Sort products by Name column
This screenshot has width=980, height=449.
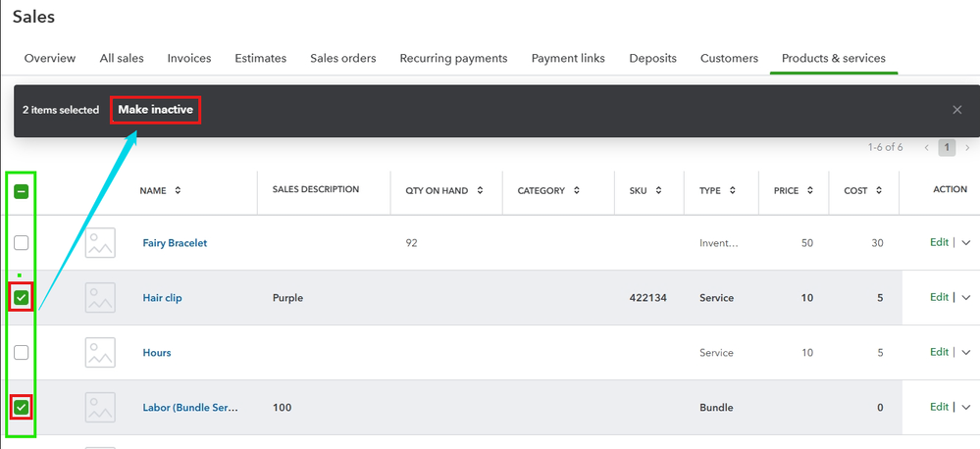(178, 190)
